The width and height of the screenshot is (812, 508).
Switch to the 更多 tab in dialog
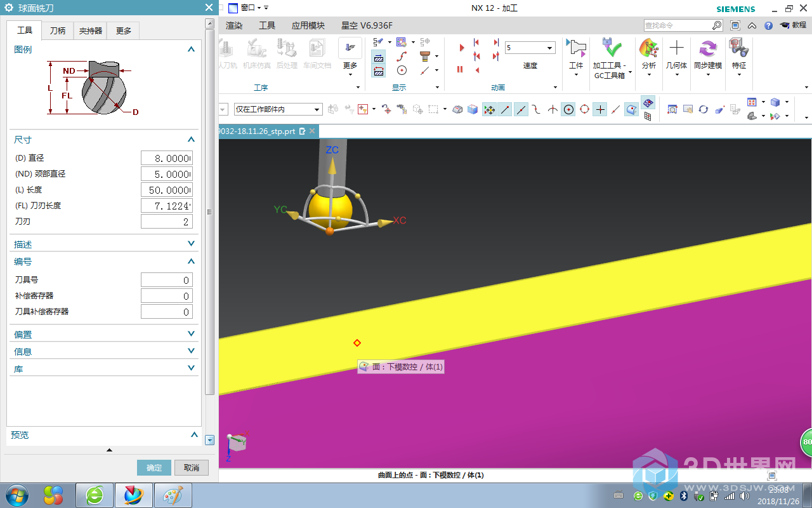click(124, 30)
